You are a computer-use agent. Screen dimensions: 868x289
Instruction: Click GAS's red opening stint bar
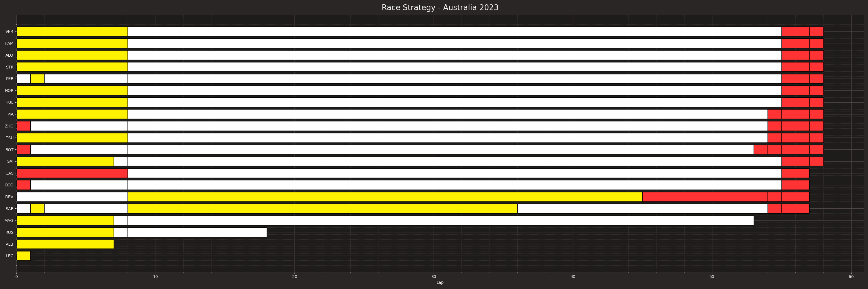coord(72,173)
